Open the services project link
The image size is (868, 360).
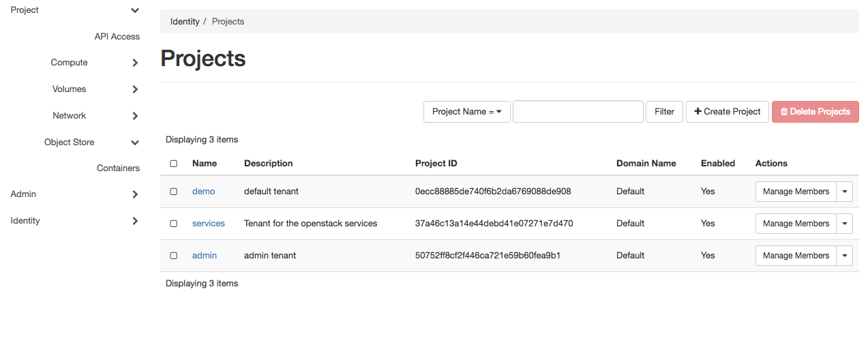tap(209, 224)
